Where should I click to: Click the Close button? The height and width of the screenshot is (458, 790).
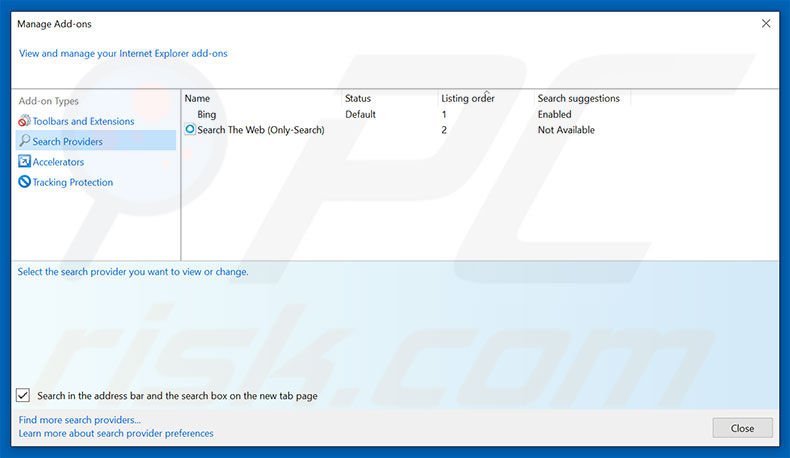click(x=742, y=428)
